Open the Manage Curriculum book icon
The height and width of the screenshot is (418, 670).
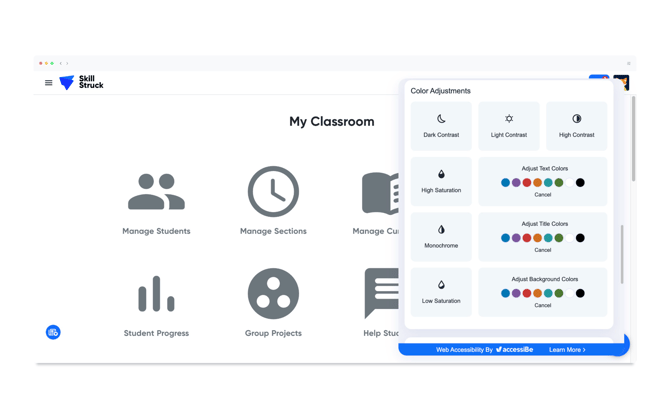[380, 193]
